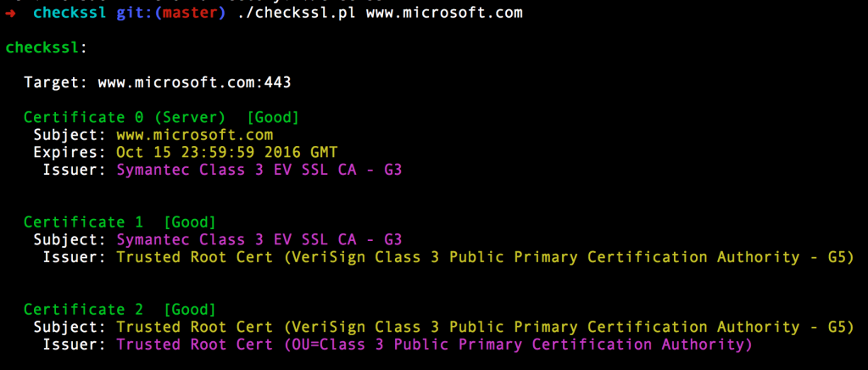The width and height of the screenshot is (868, 370).
Task: Click the red prompt arrow icon
Action: pyautogui.click(x=10, y=13)
